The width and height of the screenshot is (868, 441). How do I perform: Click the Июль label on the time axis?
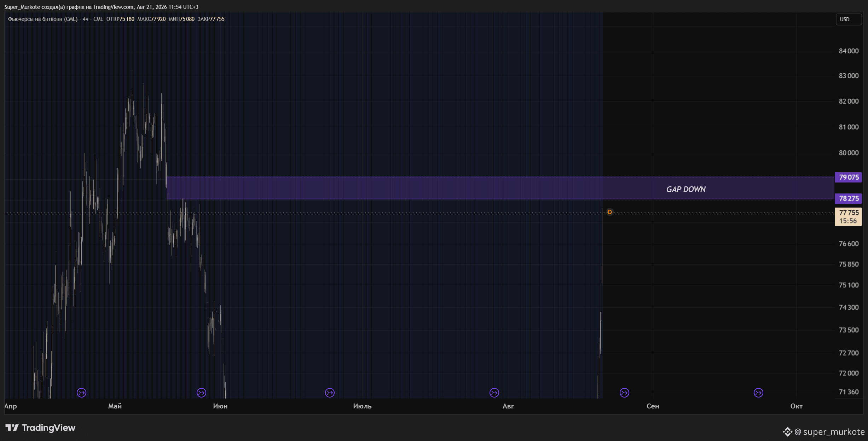click(362, 406)
